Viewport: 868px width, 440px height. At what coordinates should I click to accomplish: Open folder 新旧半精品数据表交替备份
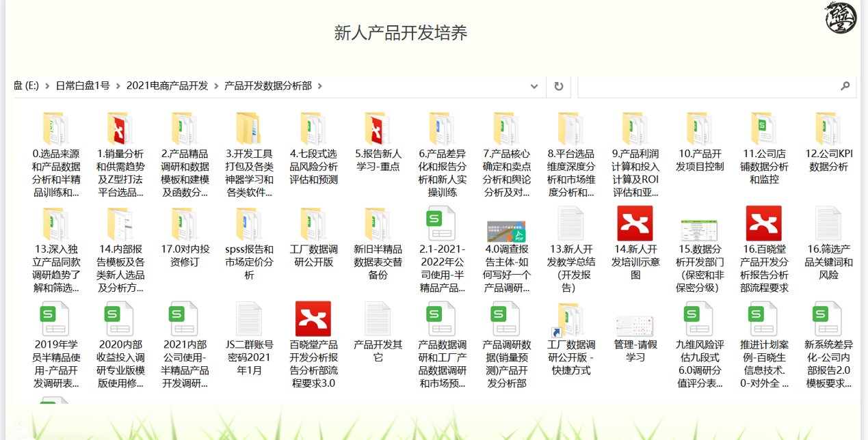378,244
